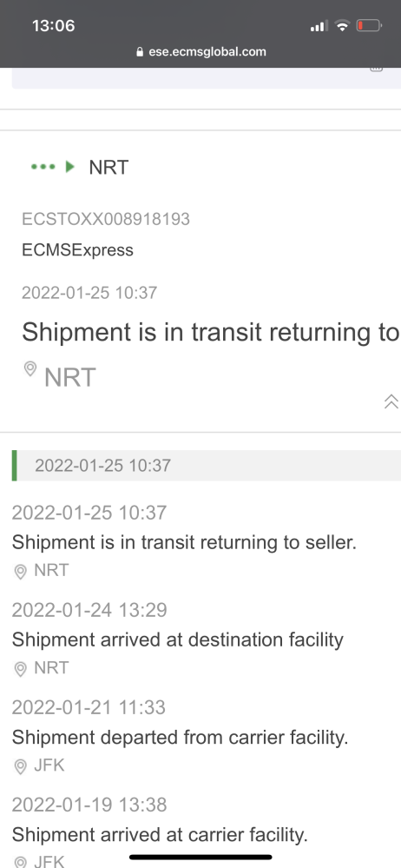Screen dimensions: 401x868
Task: Tap the lock icon in address bar
Action: tap(140, 52)
